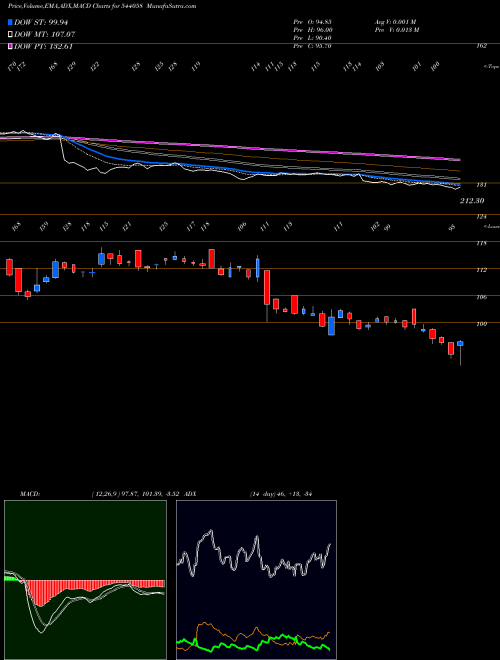
Task: Click the 'Pre O: 94.83' open value
Action: 312,22
